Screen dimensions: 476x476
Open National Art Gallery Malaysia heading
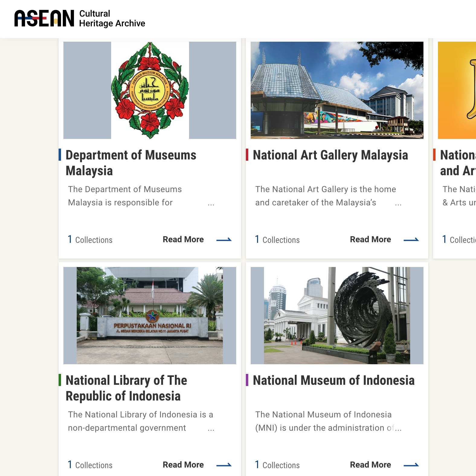(330, 155)
